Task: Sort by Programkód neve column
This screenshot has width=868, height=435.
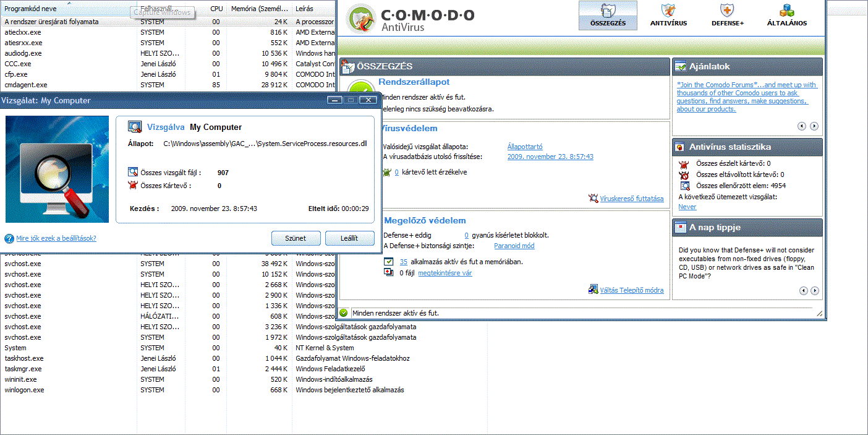Action: (x=68, y=9)
